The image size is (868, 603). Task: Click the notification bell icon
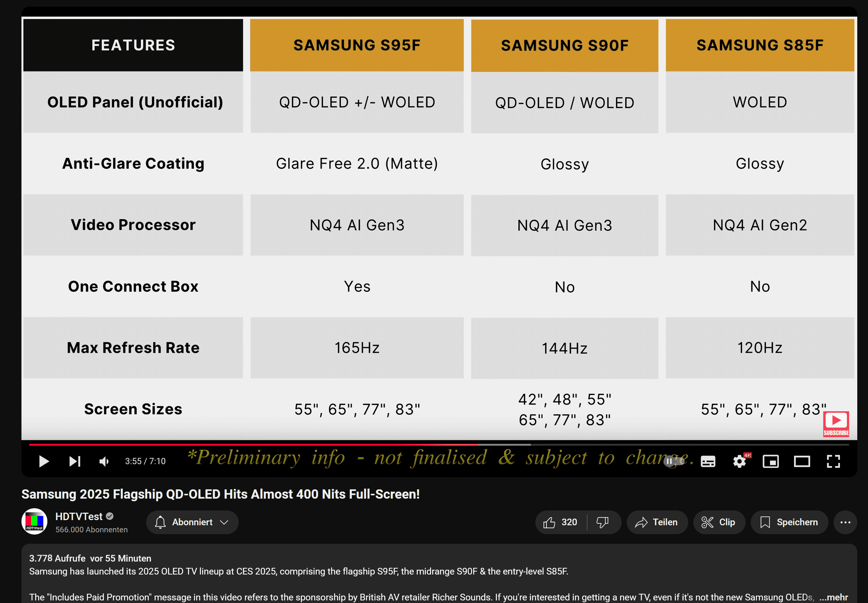(x=160, y=522)
